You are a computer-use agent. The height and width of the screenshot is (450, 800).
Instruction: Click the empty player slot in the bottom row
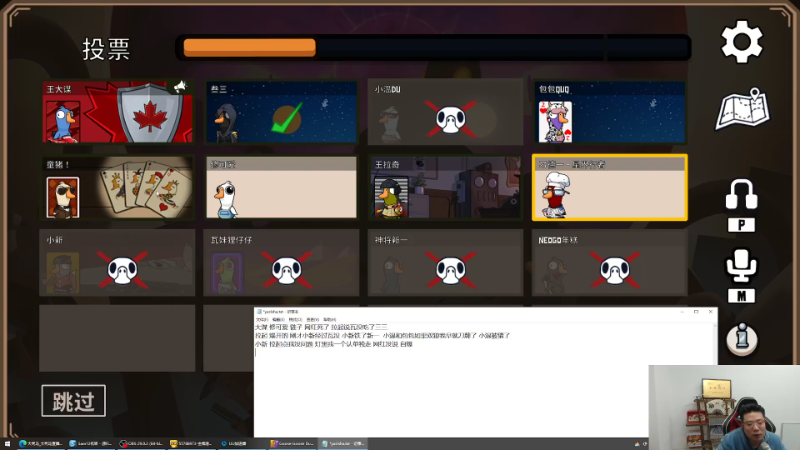point(117,338)
